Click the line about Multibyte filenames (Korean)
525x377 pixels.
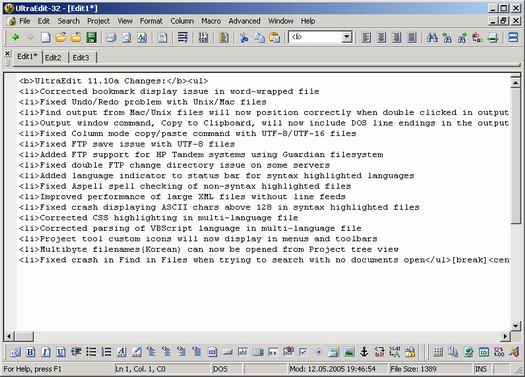tap(209, 249)
